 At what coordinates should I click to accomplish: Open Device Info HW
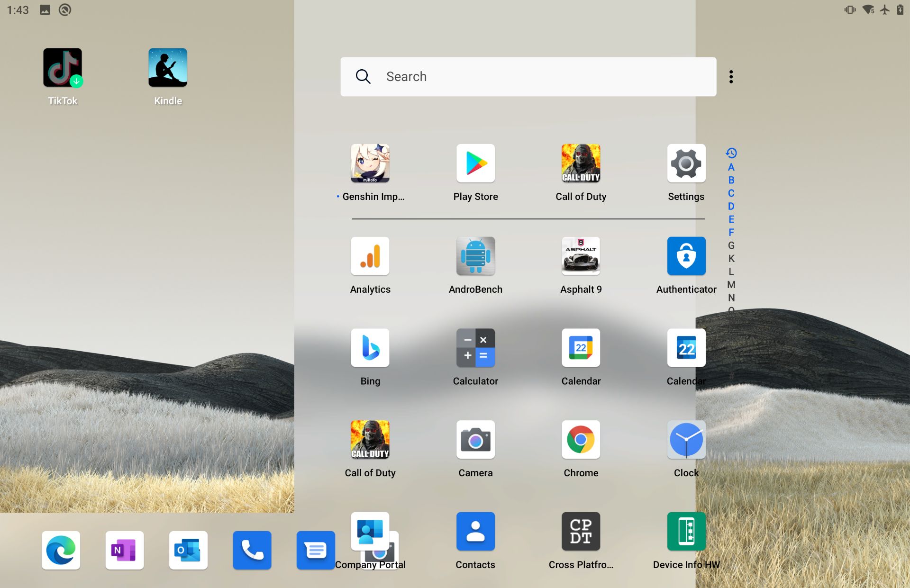point(686,532)
